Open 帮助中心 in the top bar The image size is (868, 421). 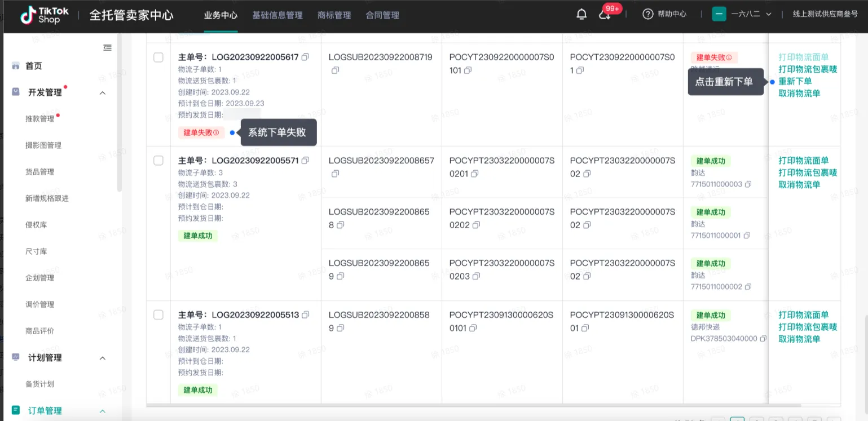coord(665,15)
